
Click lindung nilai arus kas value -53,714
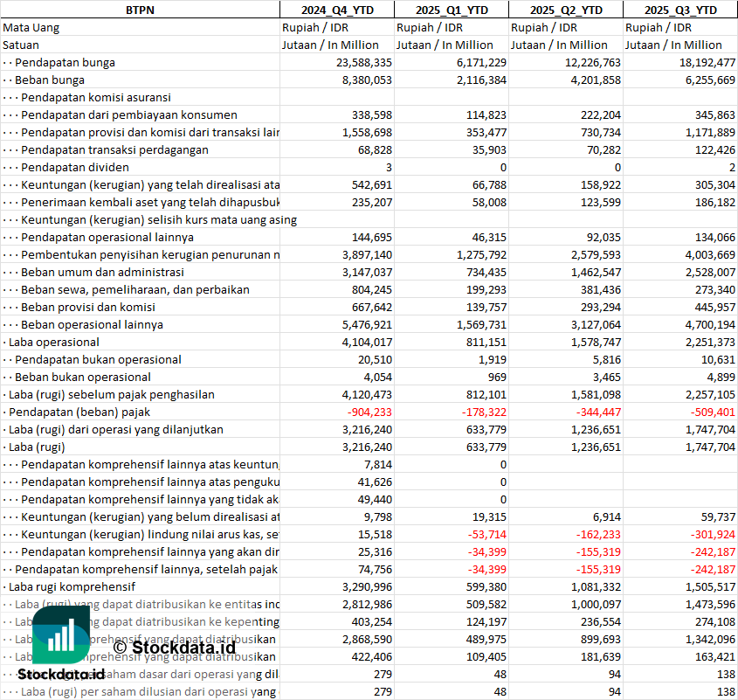coord(487,534)
